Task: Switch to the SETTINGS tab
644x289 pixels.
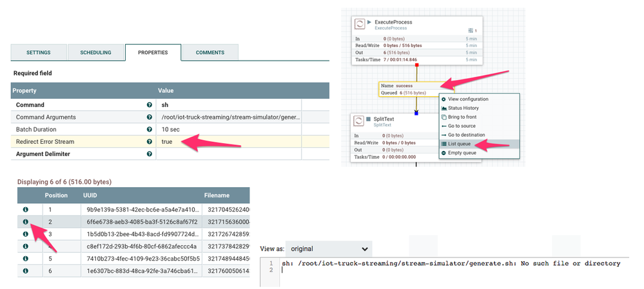Action: [x=39, y=53]
